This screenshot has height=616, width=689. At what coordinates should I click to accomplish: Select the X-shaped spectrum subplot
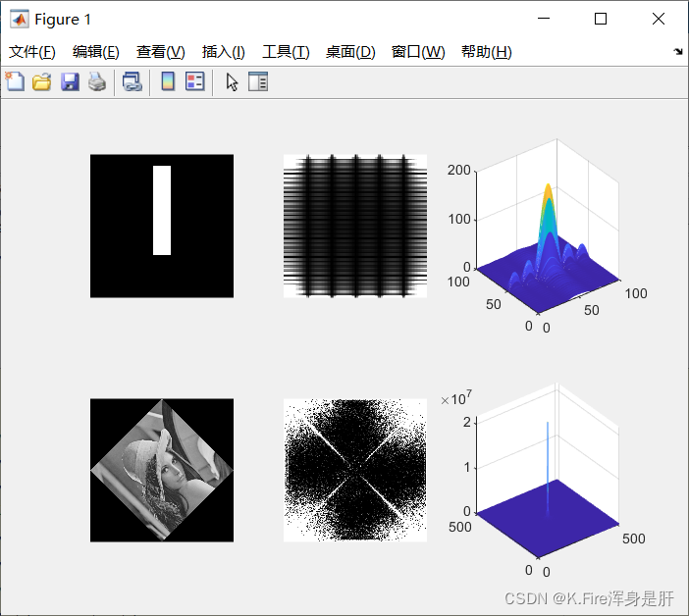pyautogui.click(x=355, y=470)
